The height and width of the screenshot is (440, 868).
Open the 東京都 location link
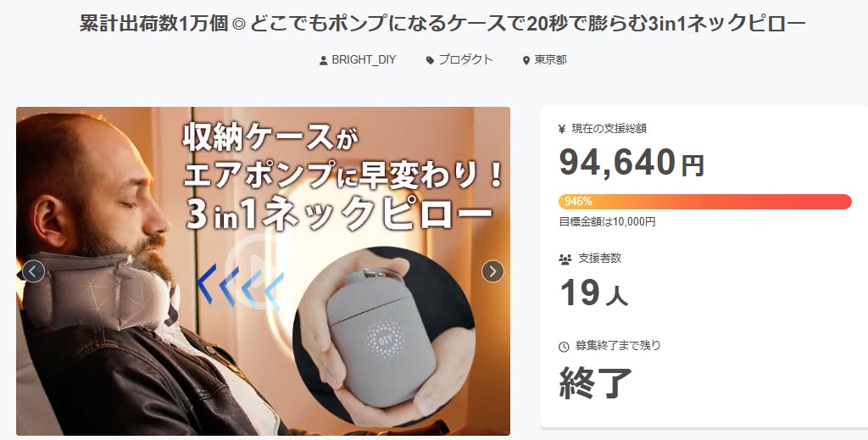click(550, 60)
